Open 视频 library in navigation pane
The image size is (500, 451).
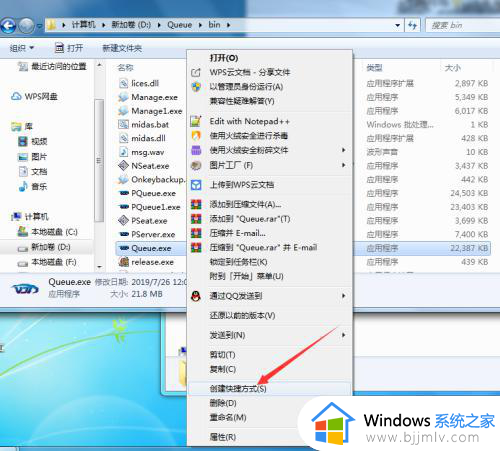tap(33, 141)
